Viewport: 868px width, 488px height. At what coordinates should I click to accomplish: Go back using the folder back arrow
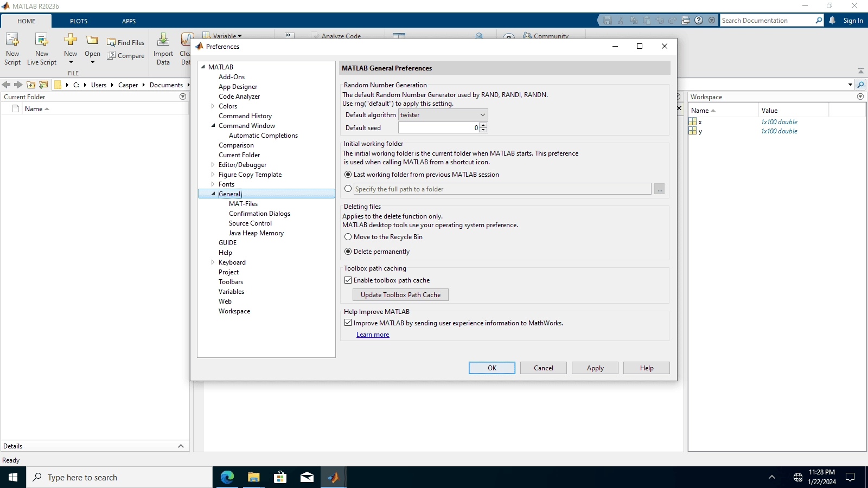pyautogui.click(x=6, y=85)
